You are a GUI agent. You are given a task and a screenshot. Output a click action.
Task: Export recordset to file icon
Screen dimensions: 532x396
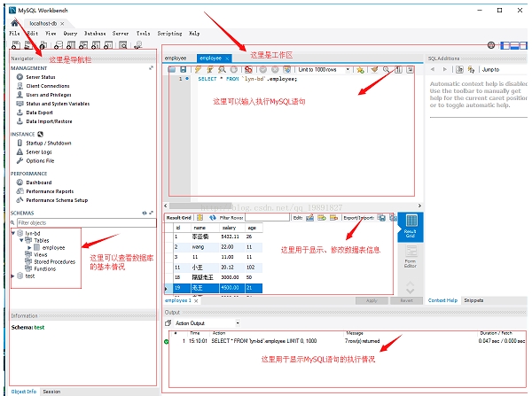tap(381, 218)
